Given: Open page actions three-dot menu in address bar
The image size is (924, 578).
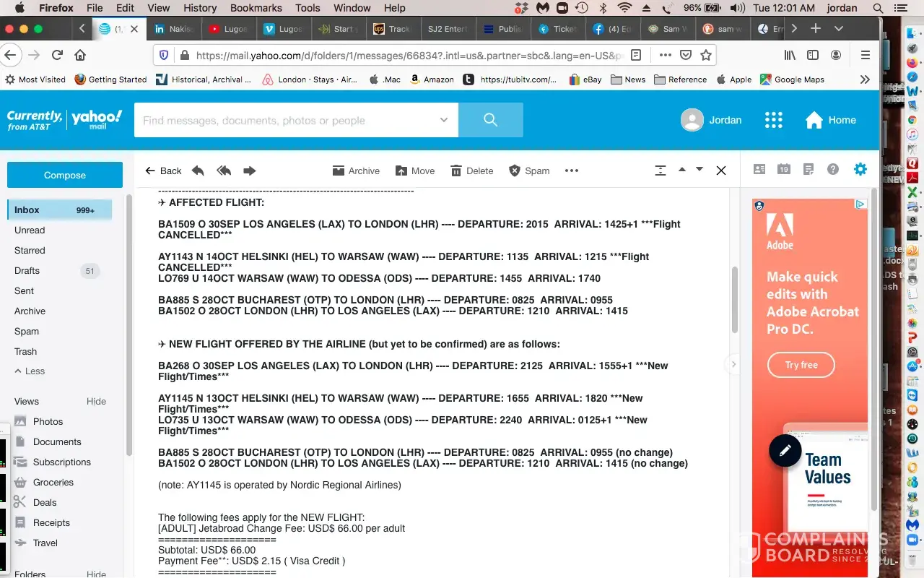Looking at the screenshot, I should coord(666,55).
